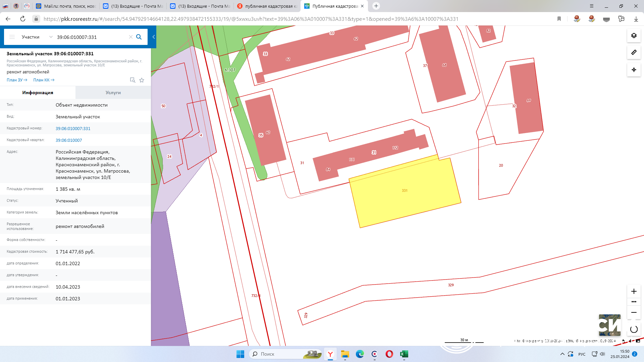Screen dimensions: 644x362
Task: Open Excel from the Windows taskbar
Action: coord(404,354)
